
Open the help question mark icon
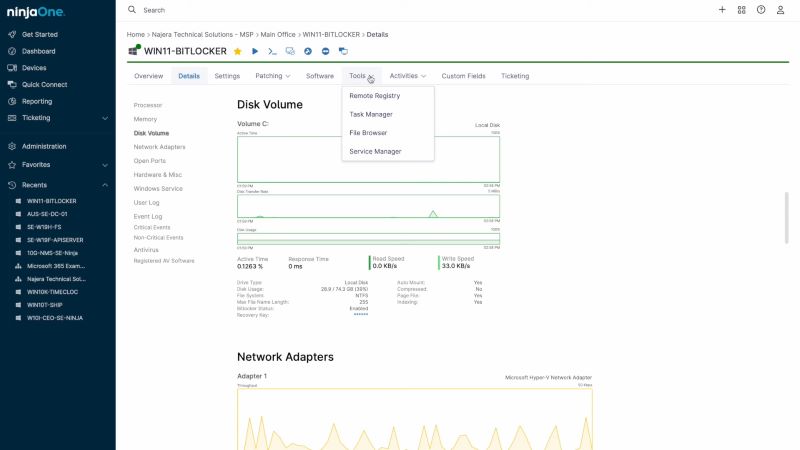(761, 10)
